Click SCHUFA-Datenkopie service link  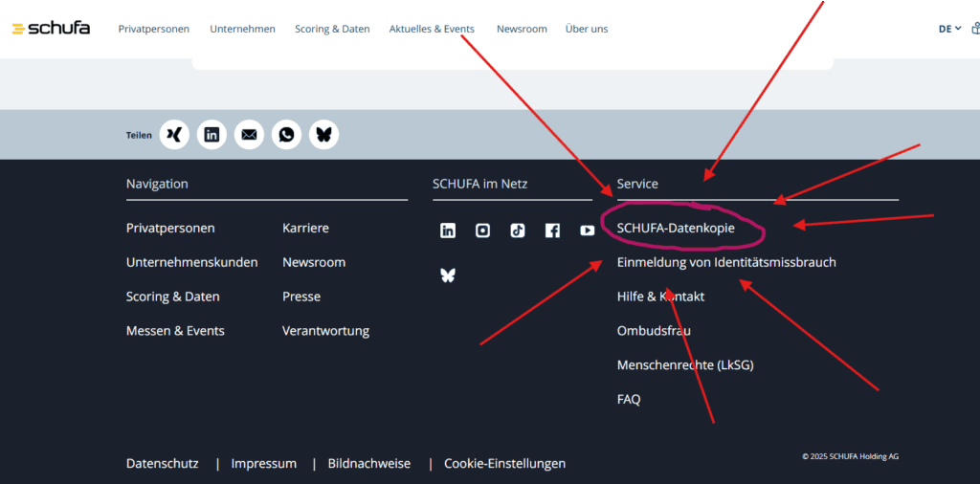point(676,229)
